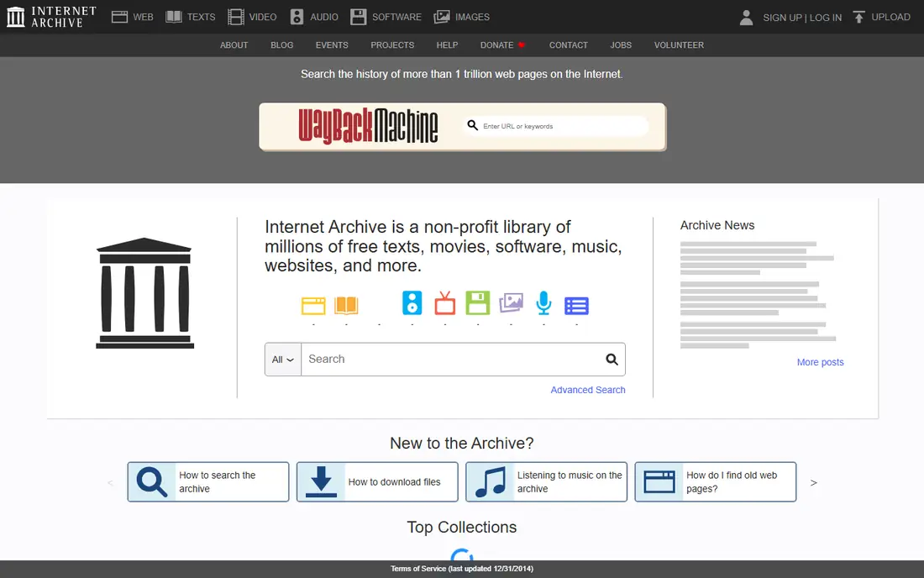Open How to search the archive card

pos(208,482)
